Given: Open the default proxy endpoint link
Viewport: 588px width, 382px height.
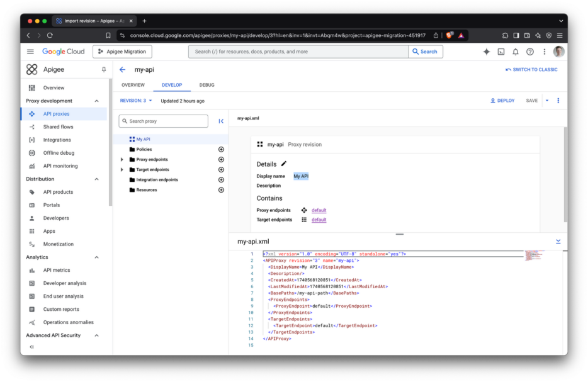Looking at the screenshot, I should pos(319,210).
